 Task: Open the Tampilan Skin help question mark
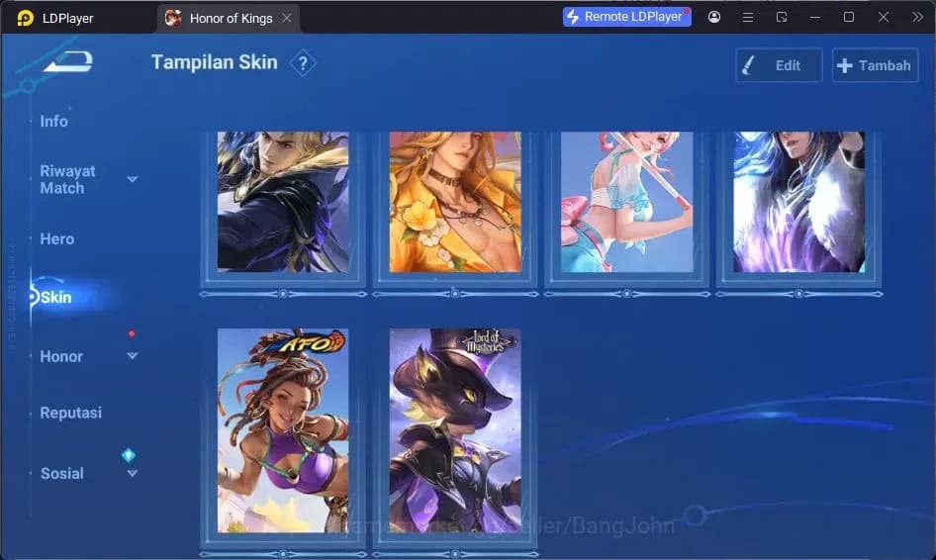[303, 62]
